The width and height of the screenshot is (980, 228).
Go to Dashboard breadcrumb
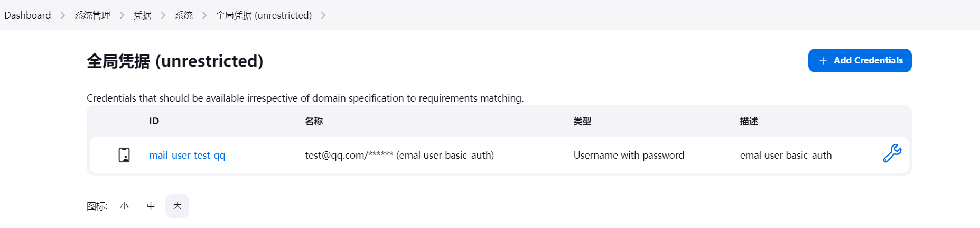pyautogui.click(x=27, y=15)
